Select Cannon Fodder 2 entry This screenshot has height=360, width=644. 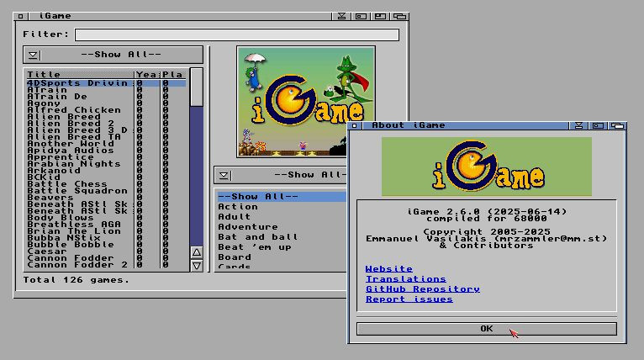click(x=106, y=265)
